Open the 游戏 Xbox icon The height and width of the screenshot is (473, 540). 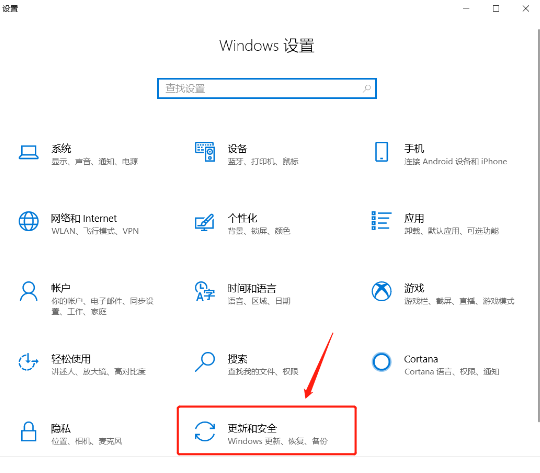click(x=382, y=291)
